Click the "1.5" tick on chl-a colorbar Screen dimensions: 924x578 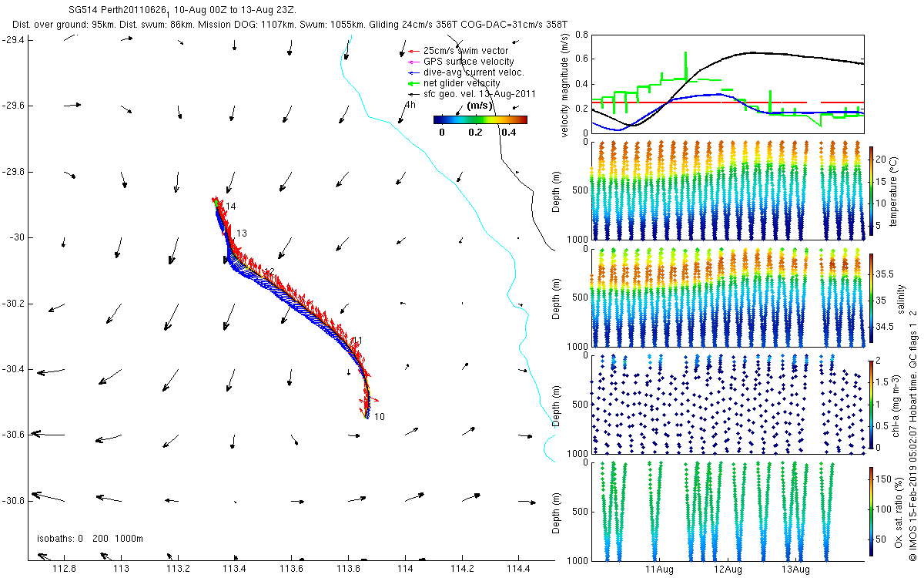[882, 381]
